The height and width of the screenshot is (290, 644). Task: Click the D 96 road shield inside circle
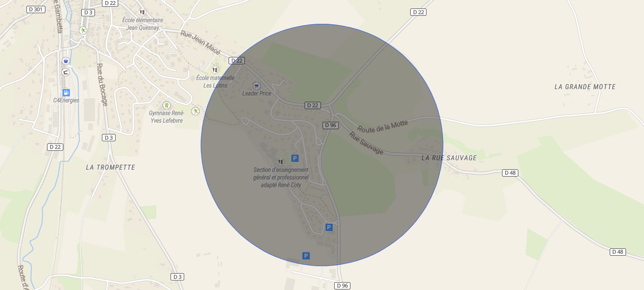pos(330,125)
